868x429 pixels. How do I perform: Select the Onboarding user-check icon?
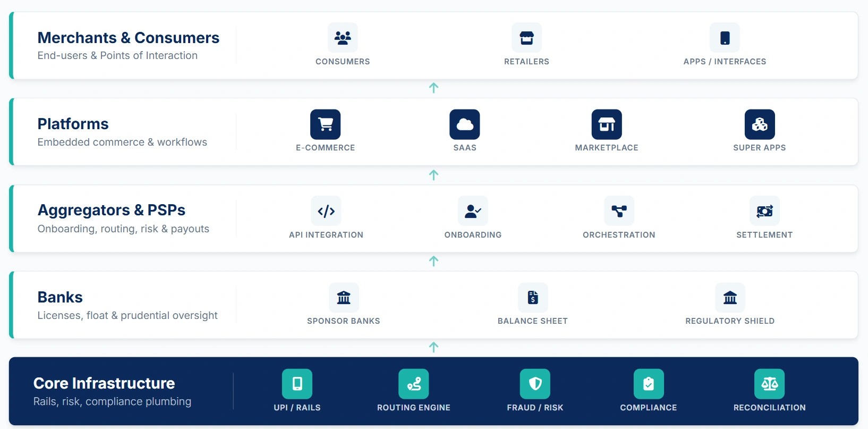tap(473, 211)
